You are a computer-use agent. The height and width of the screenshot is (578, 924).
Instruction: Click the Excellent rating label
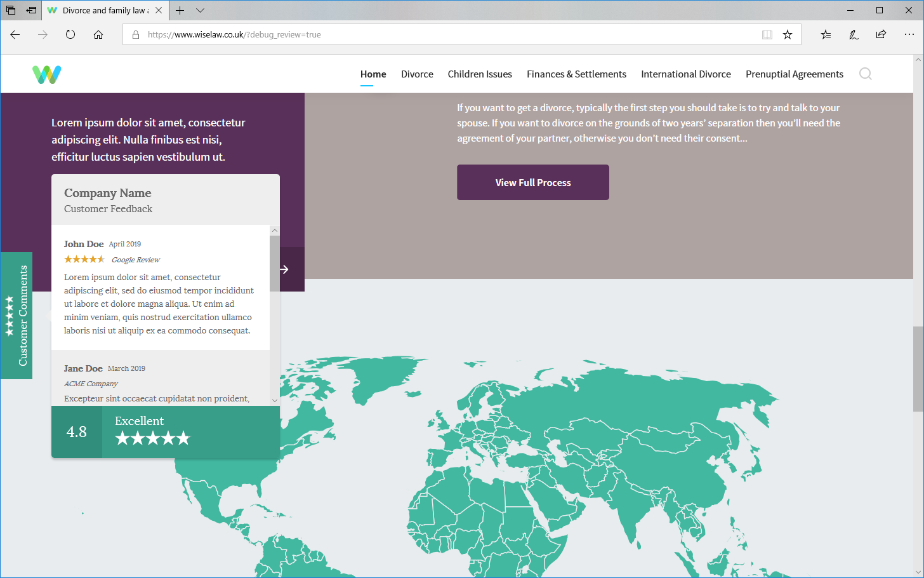[x=139, y=420]
